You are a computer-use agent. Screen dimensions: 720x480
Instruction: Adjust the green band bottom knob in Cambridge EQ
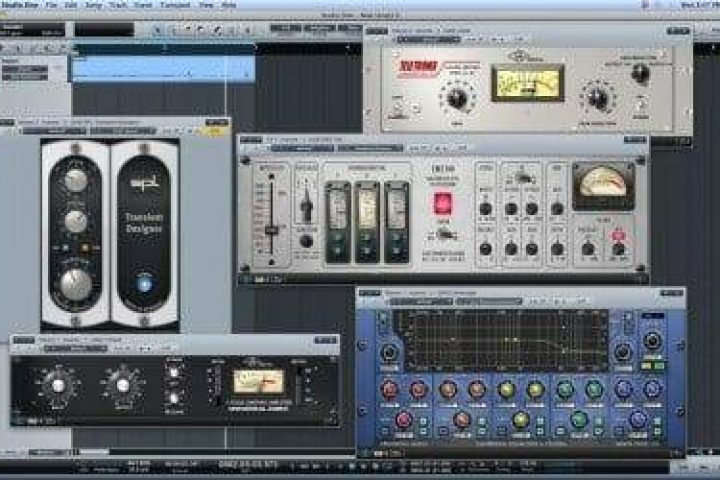[x=579, y=419]
